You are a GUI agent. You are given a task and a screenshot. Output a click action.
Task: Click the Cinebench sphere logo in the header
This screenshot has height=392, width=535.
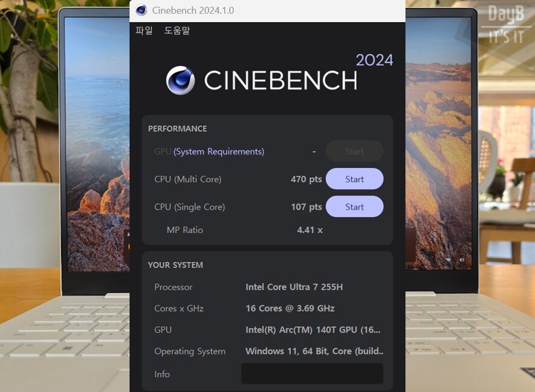[x=180, y=81]
